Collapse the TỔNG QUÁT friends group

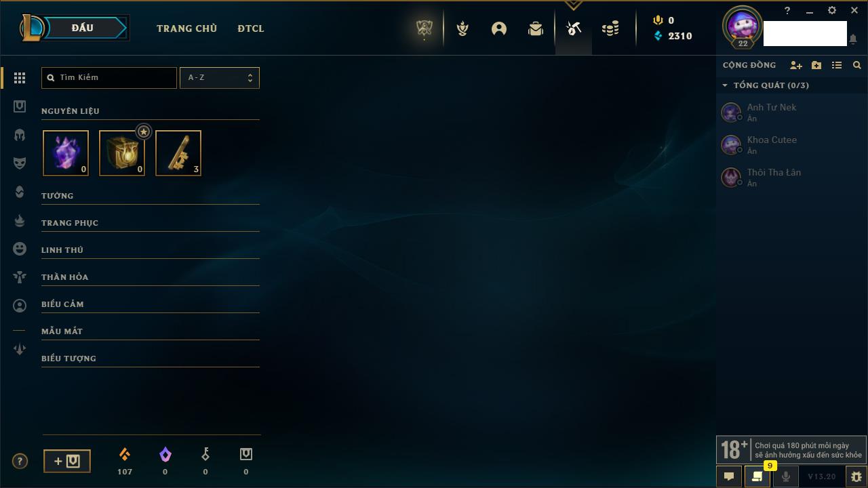[765, 85]
